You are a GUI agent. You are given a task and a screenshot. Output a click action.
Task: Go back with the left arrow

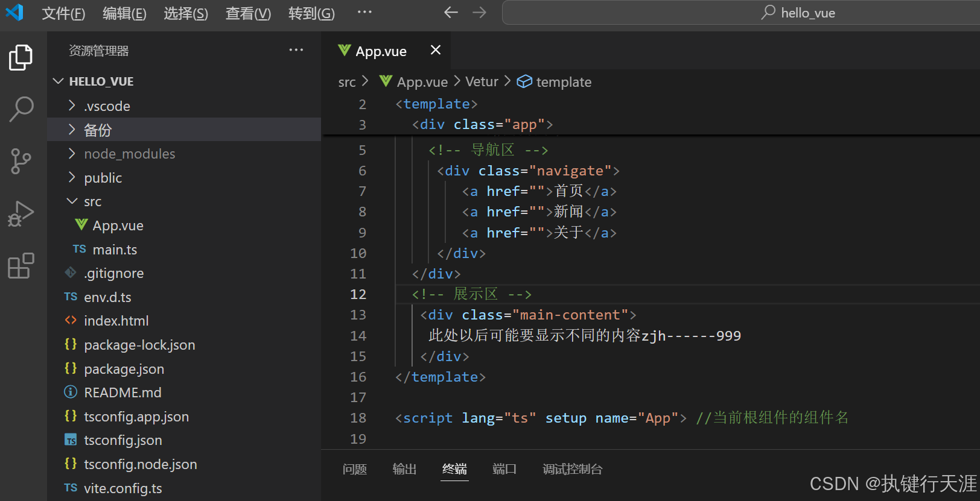[x=451, y=13]
